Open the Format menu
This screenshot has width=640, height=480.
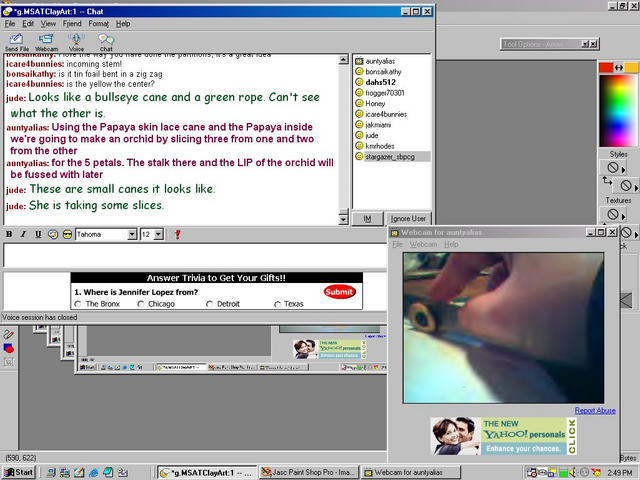[x=99, y=24]
